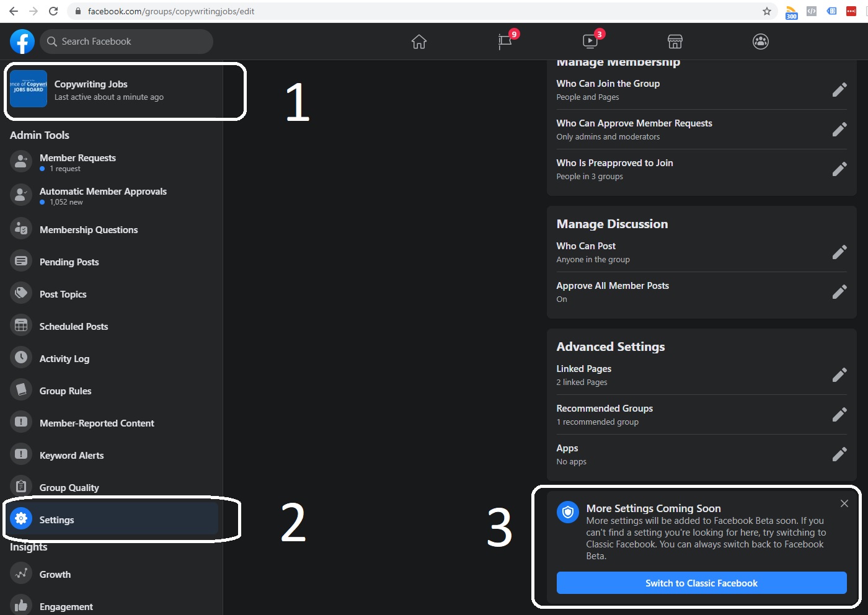Image resolution: width=868 pixels, height=615 pixels.
Task: Click the Member Requests person icon
Action: pos(21,161)
